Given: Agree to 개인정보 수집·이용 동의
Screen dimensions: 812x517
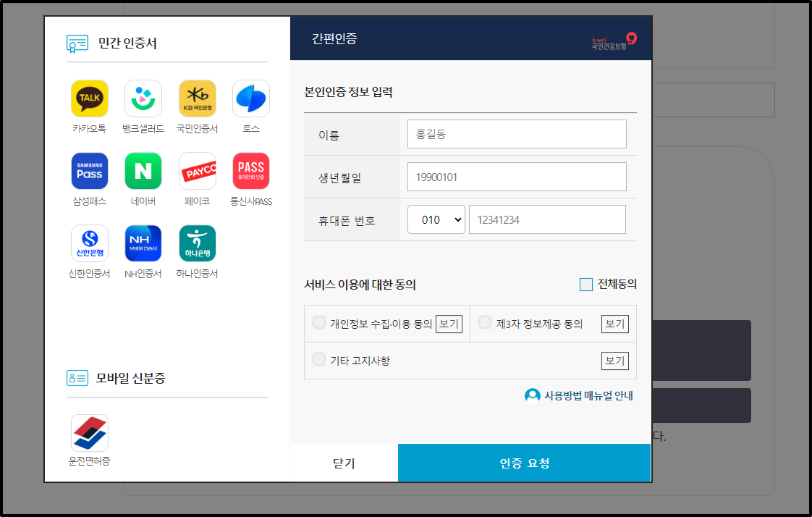Looking at the screenshot, I should point(319,323).
